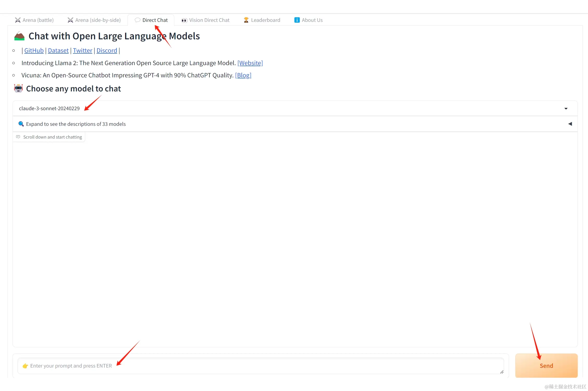Click the blue info icon by About Us
The width and height of the screenshot is (588, 391).
point(297,20)
